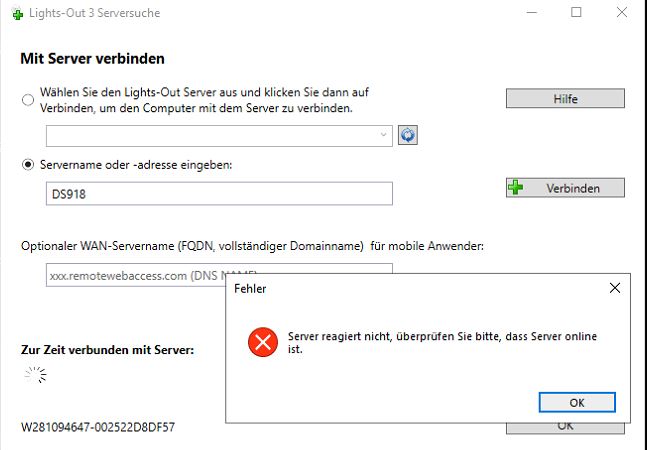Image resolution: width=647 pixels, height=450 pixels.
Task: Click the partially hidden OK button of main window
Action: (565, 428)
